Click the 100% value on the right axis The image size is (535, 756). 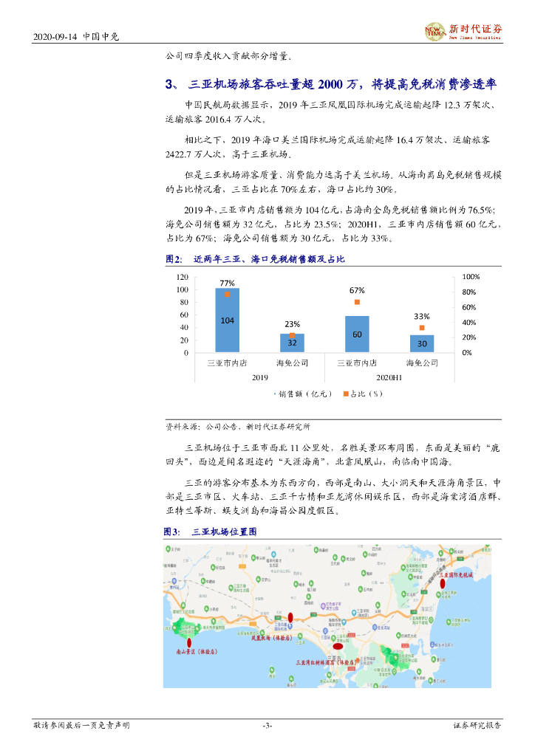click(471, 277)
